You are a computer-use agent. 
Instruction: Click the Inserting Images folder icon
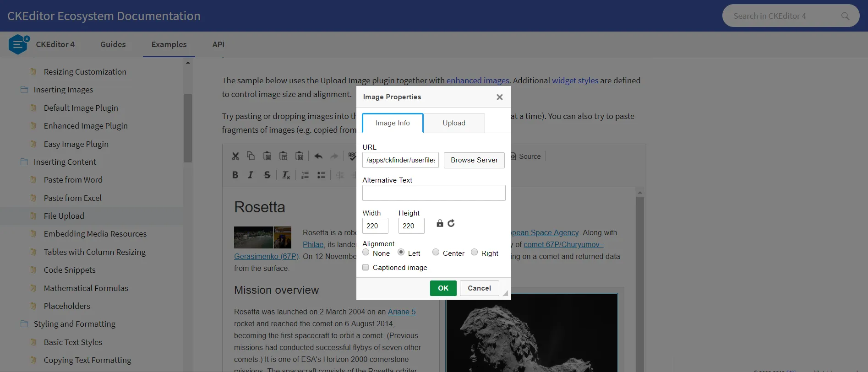(24, 90)
